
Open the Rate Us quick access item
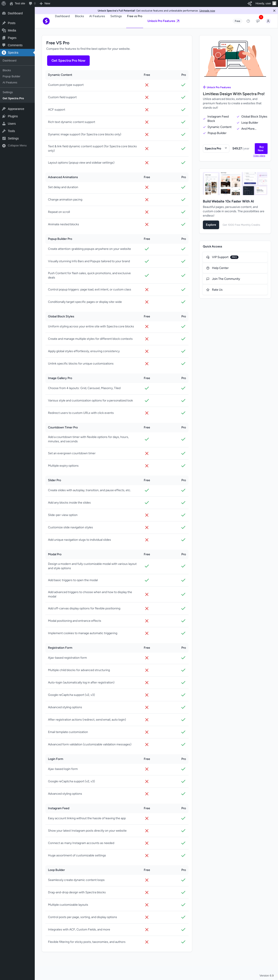tap(217, 290)
